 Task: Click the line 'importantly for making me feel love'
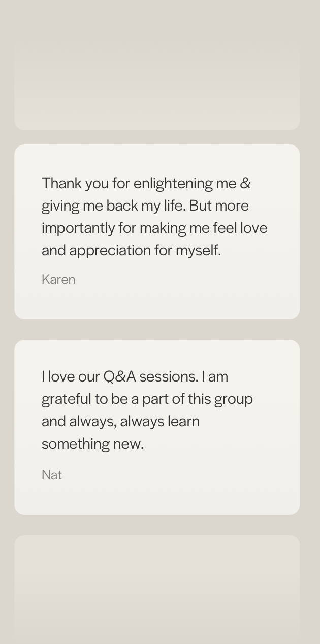coord(154,228)
